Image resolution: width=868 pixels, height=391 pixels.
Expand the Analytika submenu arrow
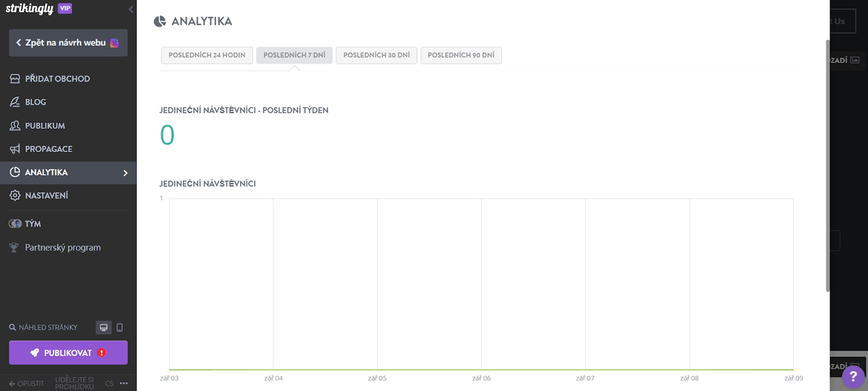point(125,173)
